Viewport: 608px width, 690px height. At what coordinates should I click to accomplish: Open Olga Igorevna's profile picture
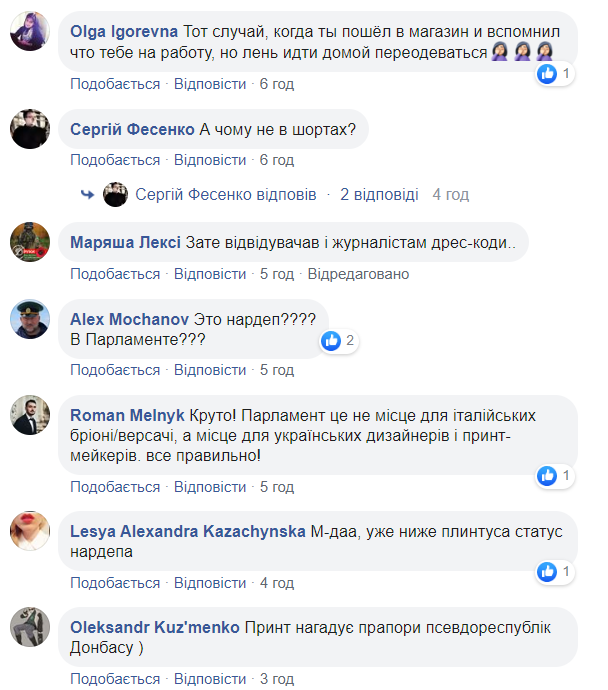click(30, 33)
